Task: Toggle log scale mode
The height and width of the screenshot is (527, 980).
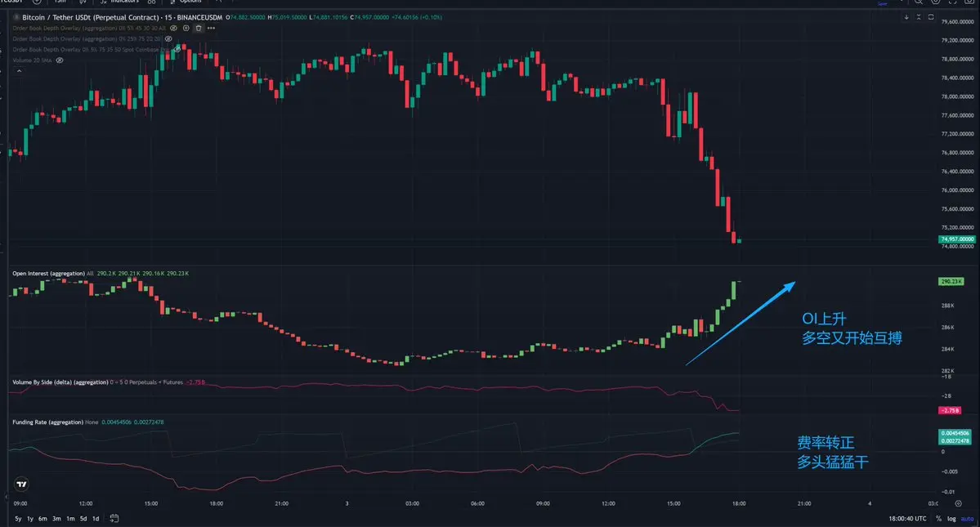Action: pos(951,519)
